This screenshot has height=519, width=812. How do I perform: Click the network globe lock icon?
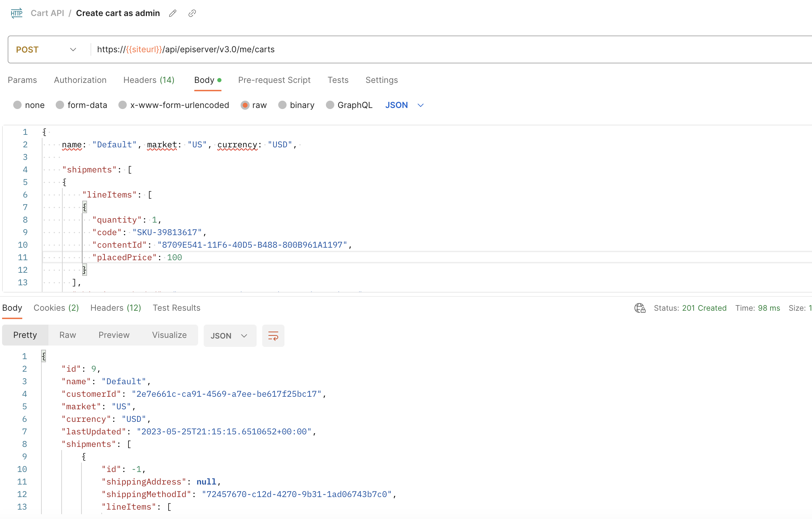click(x=640, y=308)
